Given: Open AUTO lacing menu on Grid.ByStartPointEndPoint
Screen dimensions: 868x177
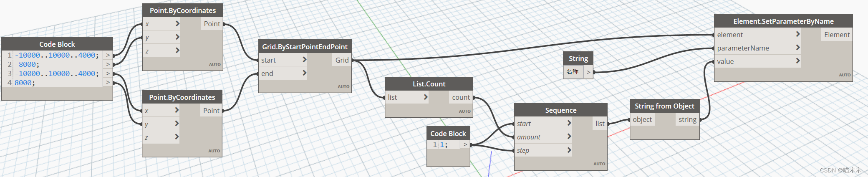Looking at the screenshot, I should [343, 87].
